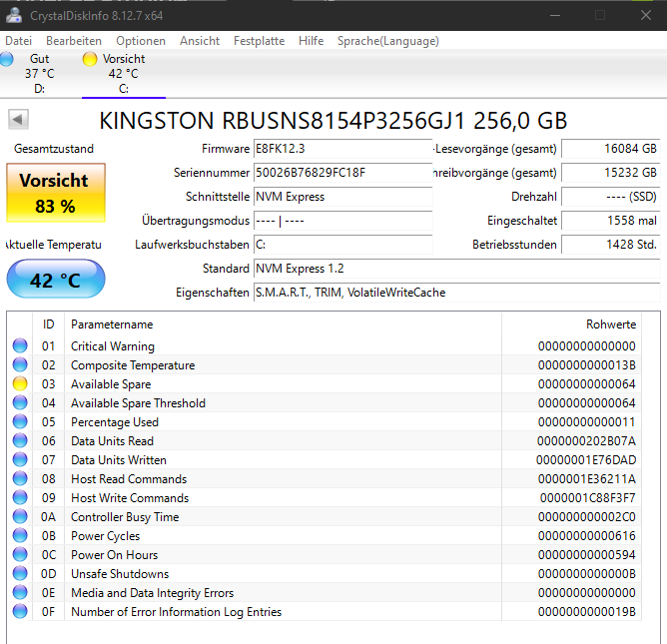Click the Eigenschaften field with TRIM

click(457, 293)
